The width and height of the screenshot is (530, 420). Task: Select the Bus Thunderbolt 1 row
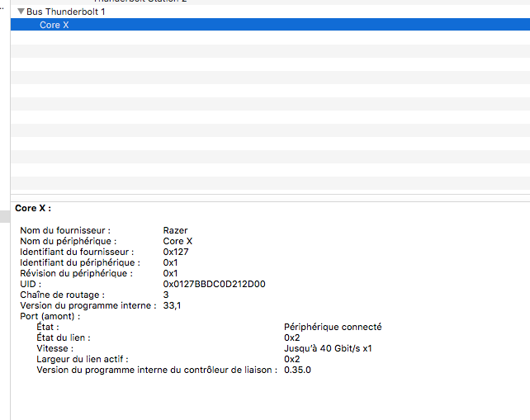270,12
